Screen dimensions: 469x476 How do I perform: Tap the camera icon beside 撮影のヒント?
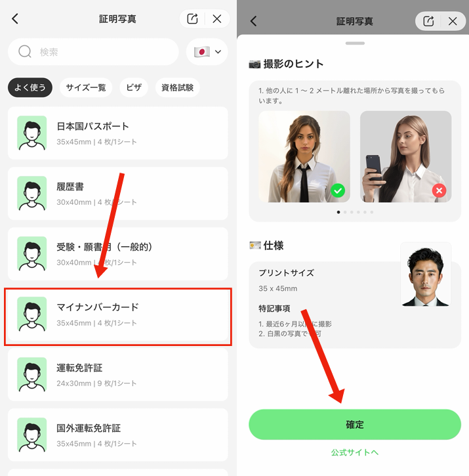pos(255,64)
